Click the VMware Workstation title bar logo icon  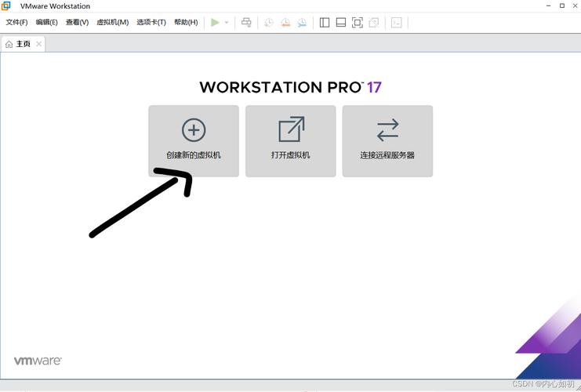(x=5, y=5)
